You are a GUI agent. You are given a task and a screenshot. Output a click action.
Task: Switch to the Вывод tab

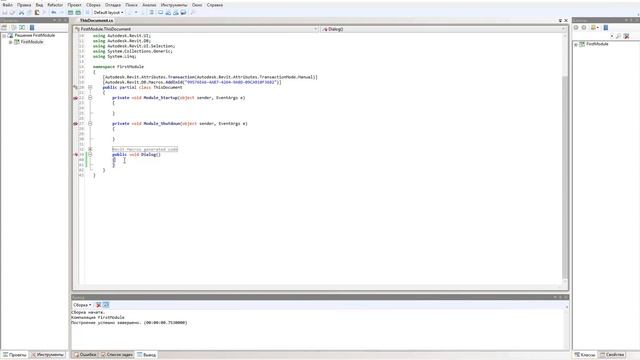click(147, 355)
